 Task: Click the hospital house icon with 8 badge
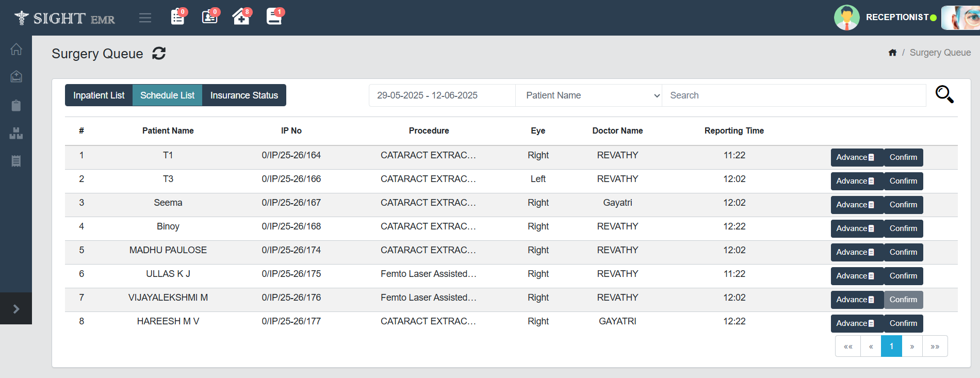(241, 17)
